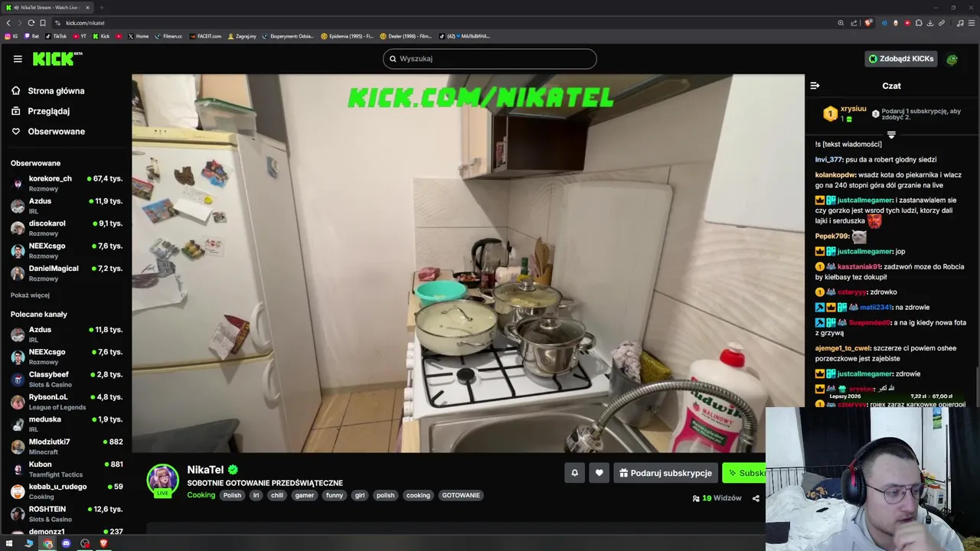Click the bookmark page icon in toolbar
This screenshot has height=551, width=980.
(43, 23)
